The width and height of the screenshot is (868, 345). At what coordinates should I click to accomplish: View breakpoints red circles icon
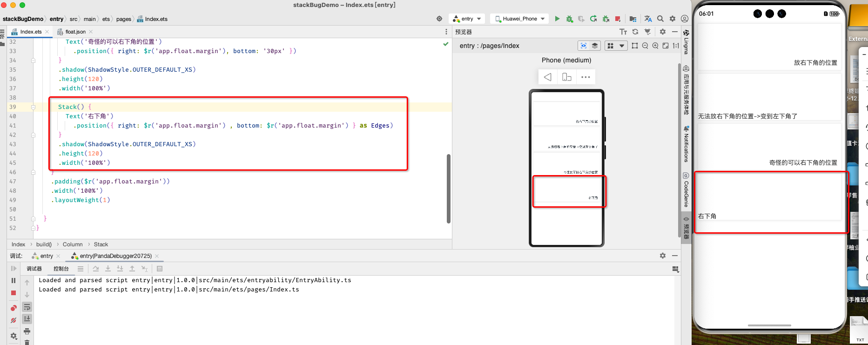coord(13,308)
